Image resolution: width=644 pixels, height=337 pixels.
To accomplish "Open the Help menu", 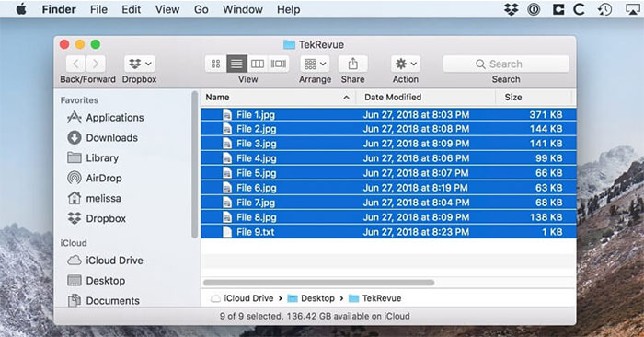I will click(288, 9).
